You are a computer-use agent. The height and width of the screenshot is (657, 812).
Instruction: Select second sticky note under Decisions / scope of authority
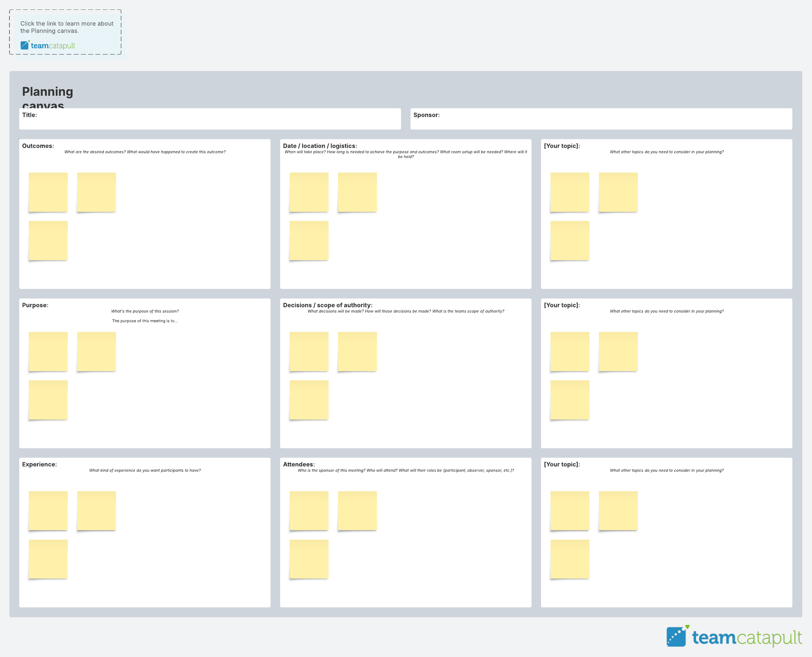tap(357, 351)
